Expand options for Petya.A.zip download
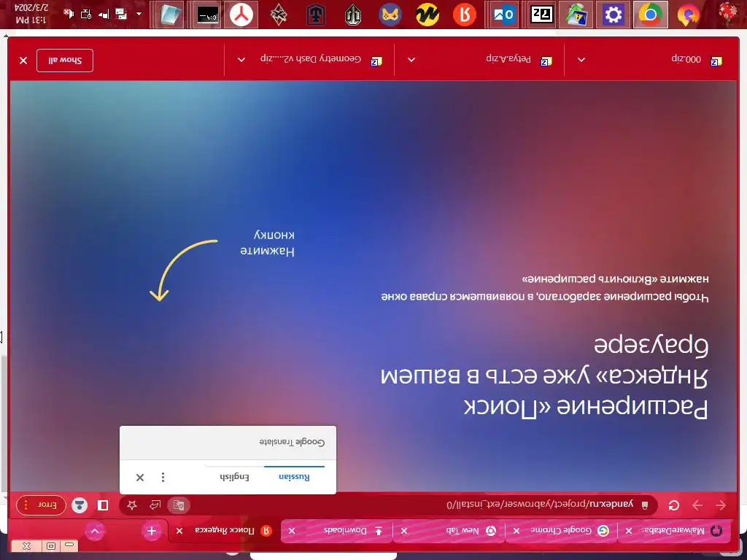The height and width of the screenshot is (560, 747). point(411,60)
